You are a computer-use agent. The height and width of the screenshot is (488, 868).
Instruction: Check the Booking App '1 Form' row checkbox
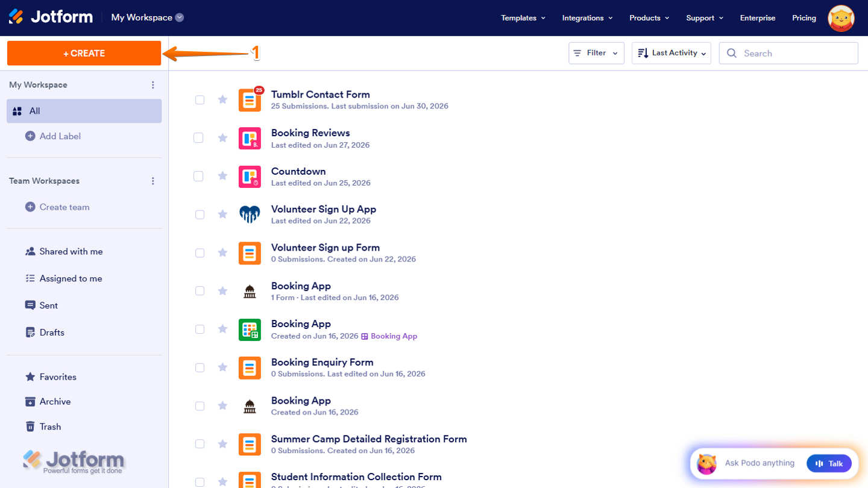click(x=200, y=291)
